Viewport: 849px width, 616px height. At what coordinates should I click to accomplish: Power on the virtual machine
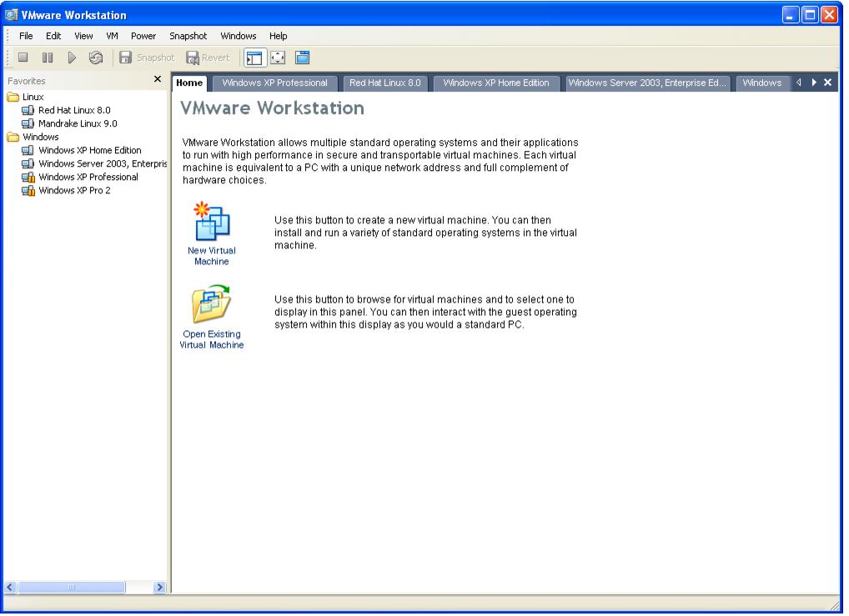(72, 58)
